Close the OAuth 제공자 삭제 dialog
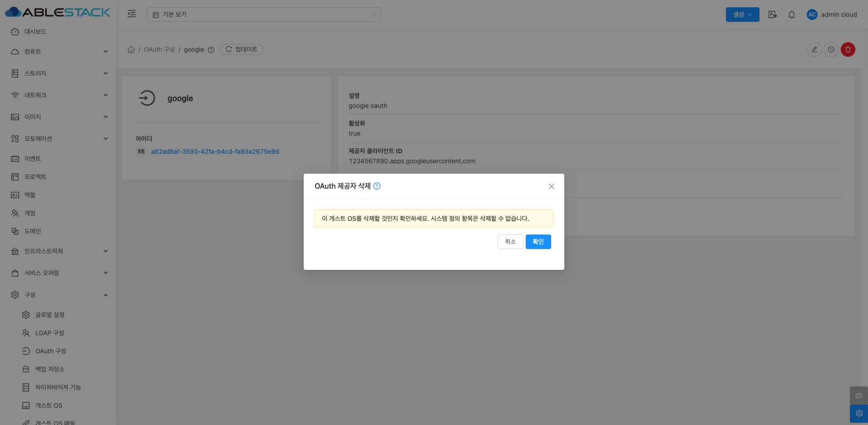Image resolution: width=868 pixels, height=425 pixels. [x=552, y=186]
